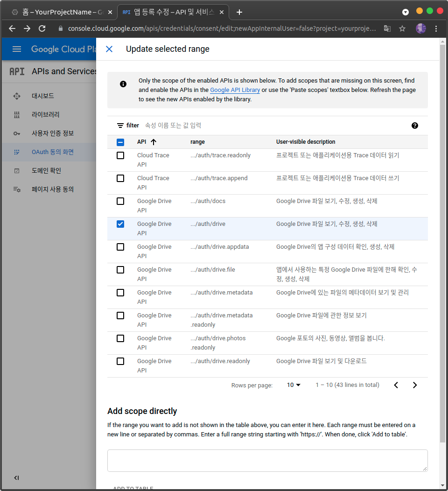Open Chrome three-dot menu

[x=436, y=29]
